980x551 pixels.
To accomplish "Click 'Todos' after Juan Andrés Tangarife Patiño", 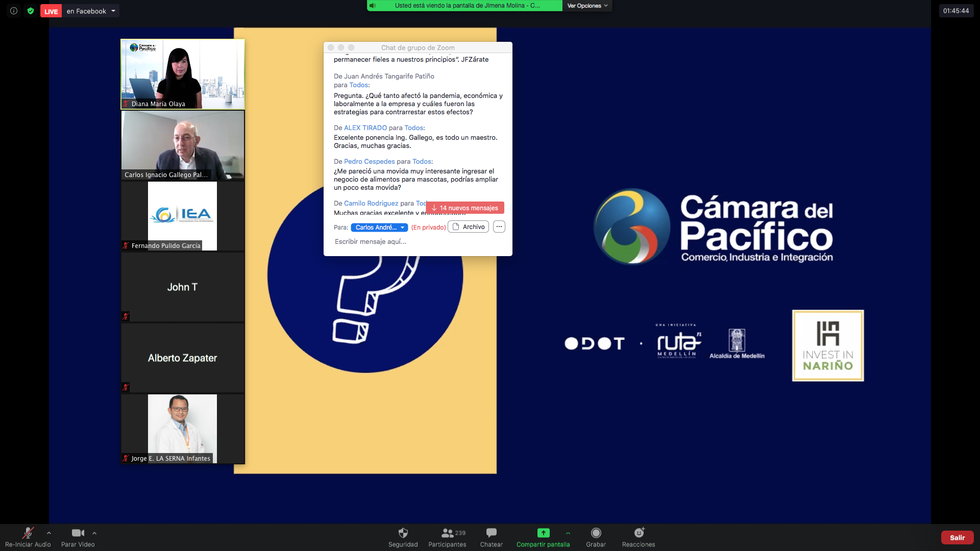I will (x=359, y=85).
